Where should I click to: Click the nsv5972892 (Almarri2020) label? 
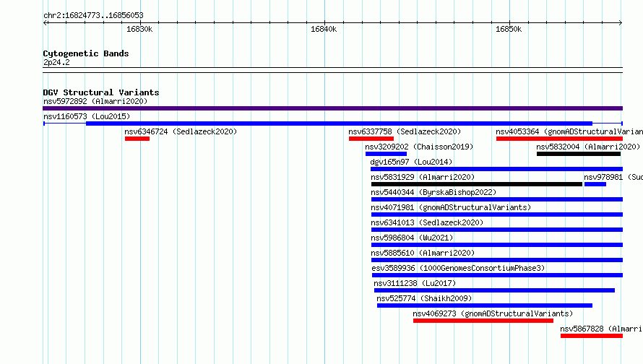pyautogui.click(x=95, y=101)
